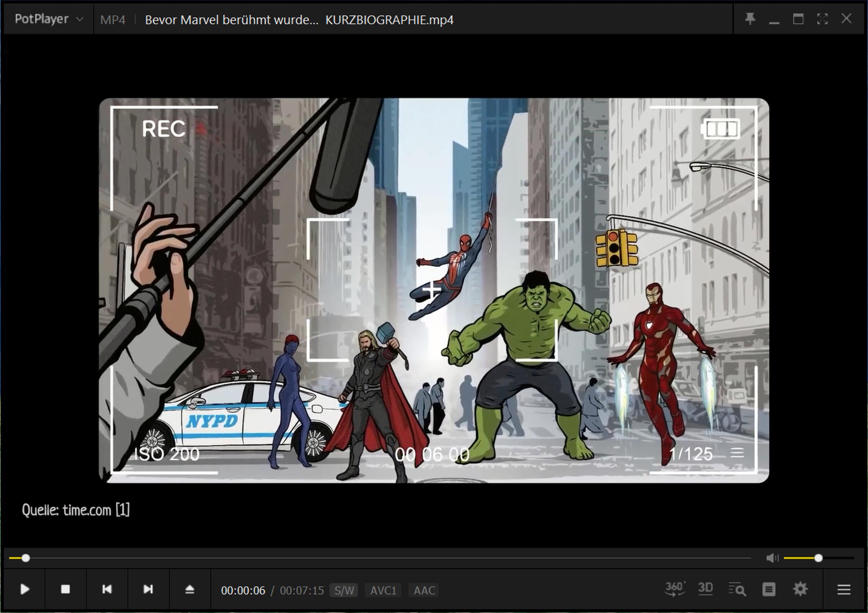Maximize the PotPlayer window

(x=798, y=19)
